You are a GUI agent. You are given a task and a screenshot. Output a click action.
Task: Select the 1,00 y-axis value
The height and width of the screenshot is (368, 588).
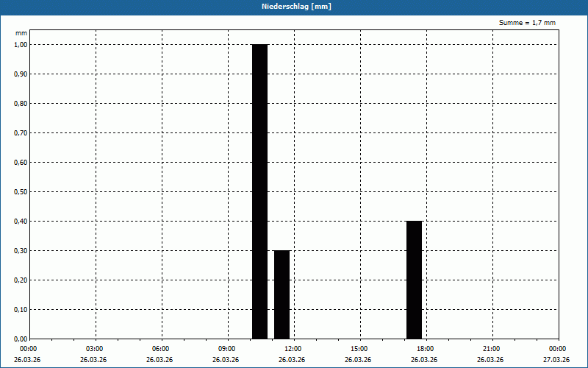[x=21, y=45]
